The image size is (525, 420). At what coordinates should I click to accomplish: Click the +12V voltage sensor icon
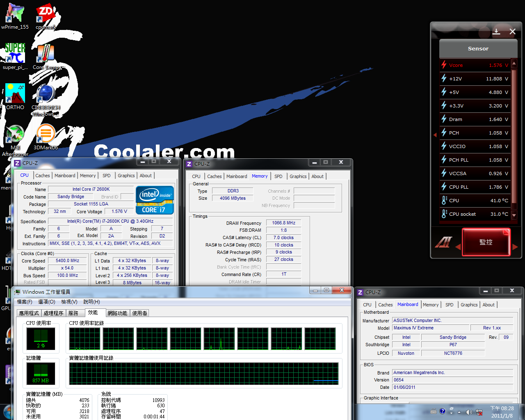click(x=444, y=78)
